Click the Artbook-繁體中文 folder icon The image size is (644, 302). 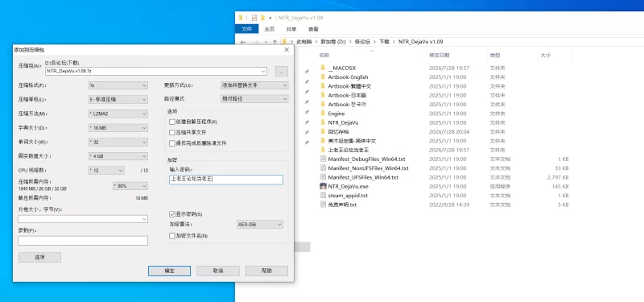(323, 86)
